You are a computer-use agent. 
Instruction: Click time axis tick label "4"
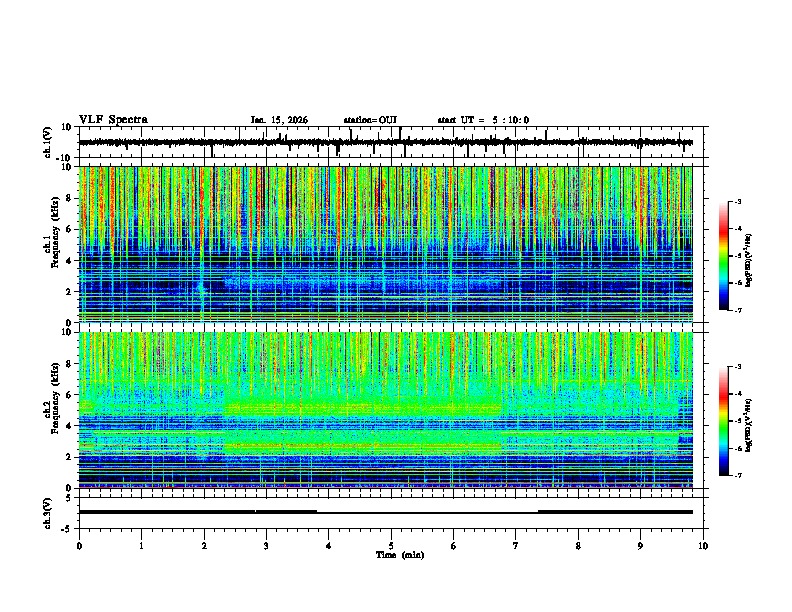[x=329, y=546]
